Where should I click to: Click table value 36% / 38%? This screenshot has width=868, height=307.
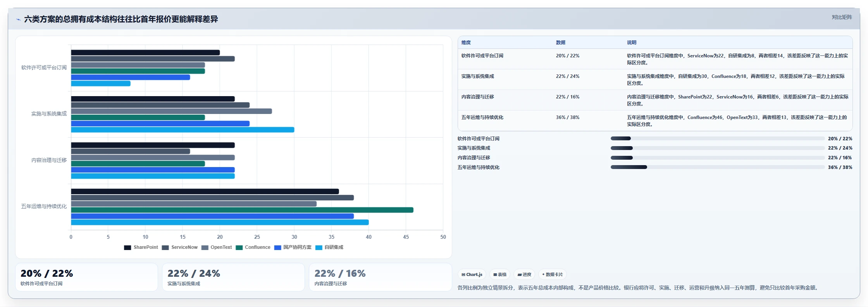pos(568,117)
